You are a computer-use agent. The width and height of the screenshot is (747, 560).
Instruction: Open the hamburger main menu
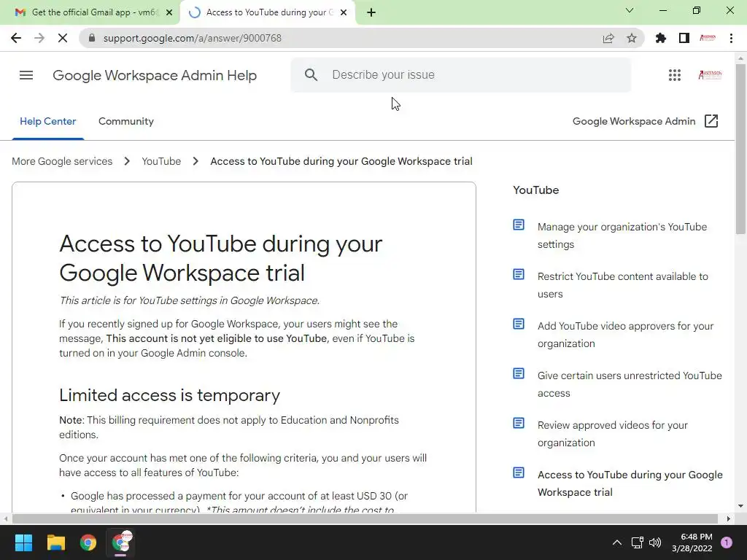(x=26, y=75)
